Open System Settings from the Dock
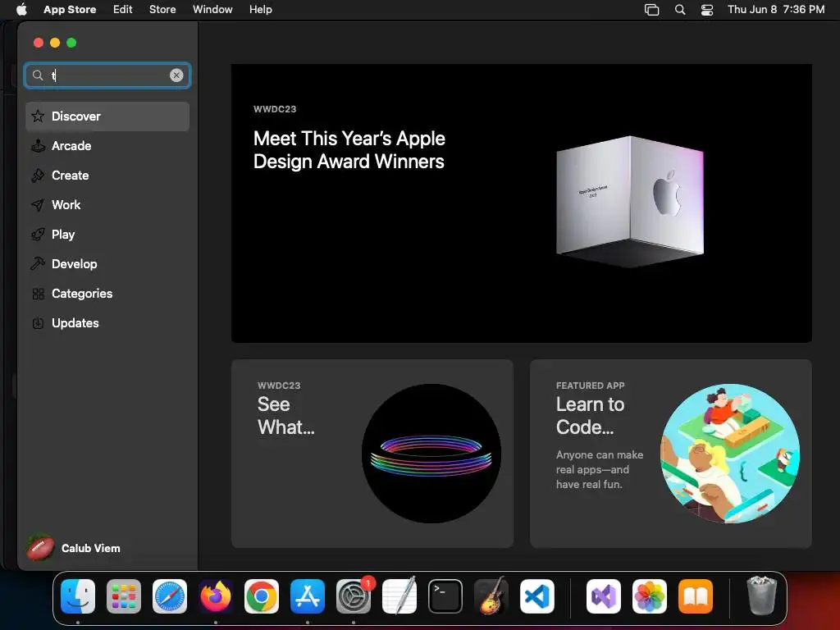The image size is (840, 630). click(x=354, y=596)
